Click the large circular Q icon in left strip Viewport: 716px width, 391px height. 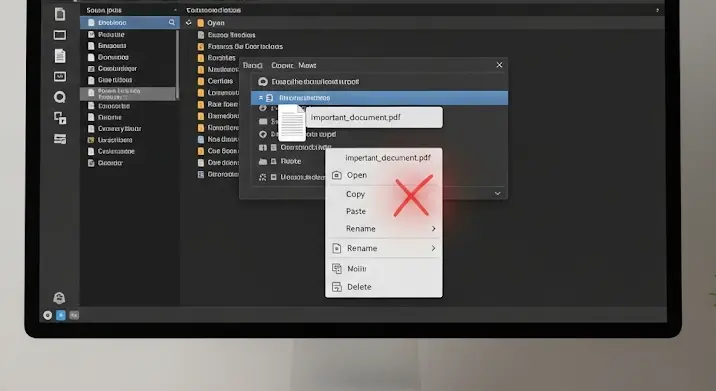pos(60,97)
